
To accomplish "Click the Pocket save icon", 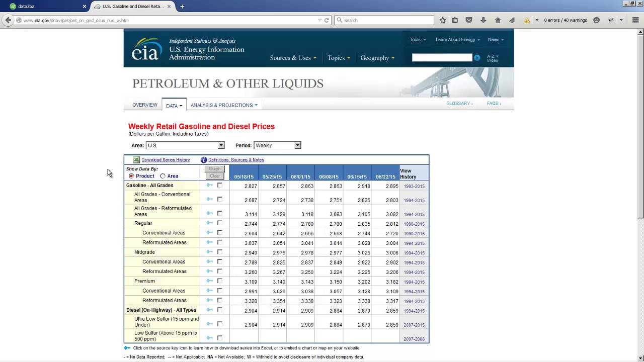I will click(469, 20).
